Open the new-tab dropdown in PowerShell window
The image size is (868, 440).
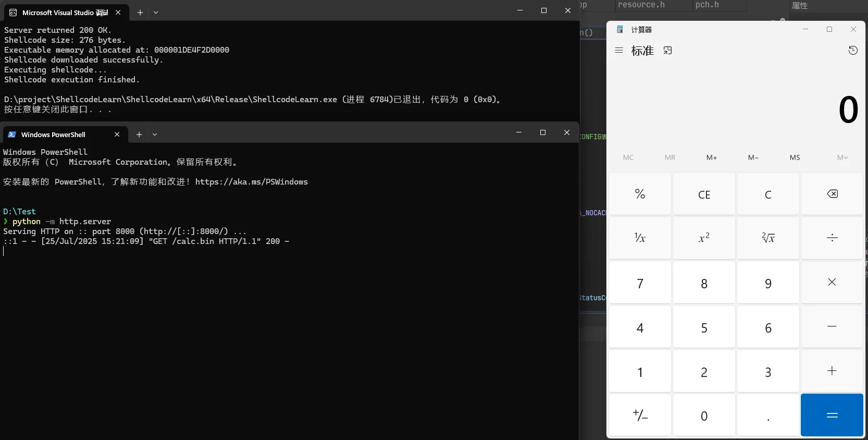(155, 135)
